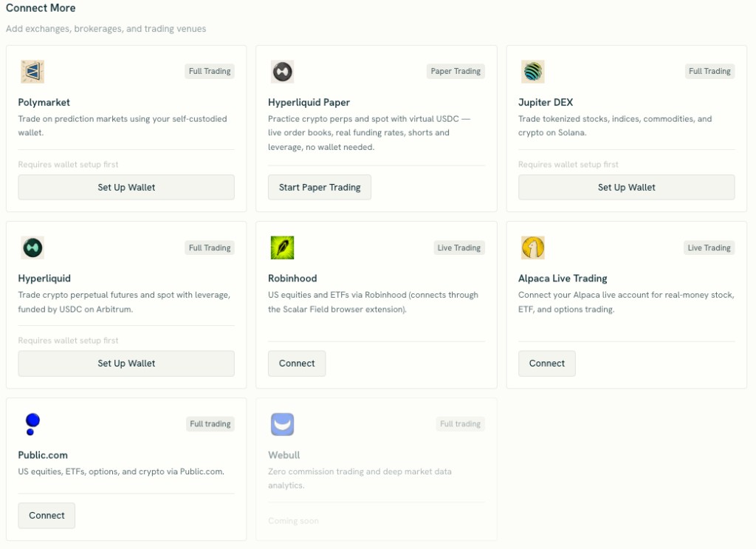Set up wallet for Polymarket
The height and width of the screenshot is (549, 756).
(126, 187)
